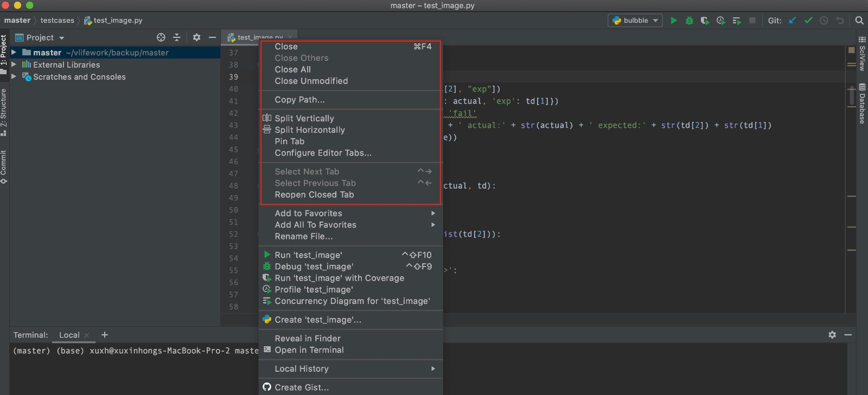Select Pin Tab in context menu

(x=350, y=141)
